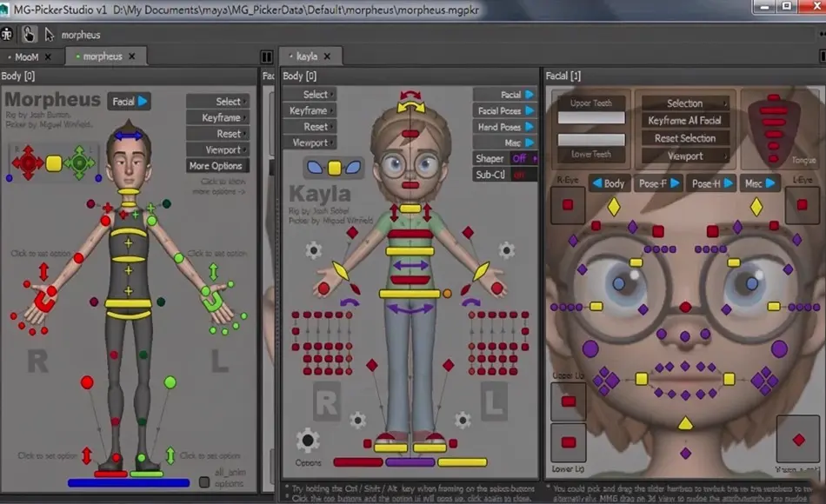The width and height of the screenshot is (826, 504).
Task: Toggle the R-Eye red square control
Action: click(x=568, y=205)
